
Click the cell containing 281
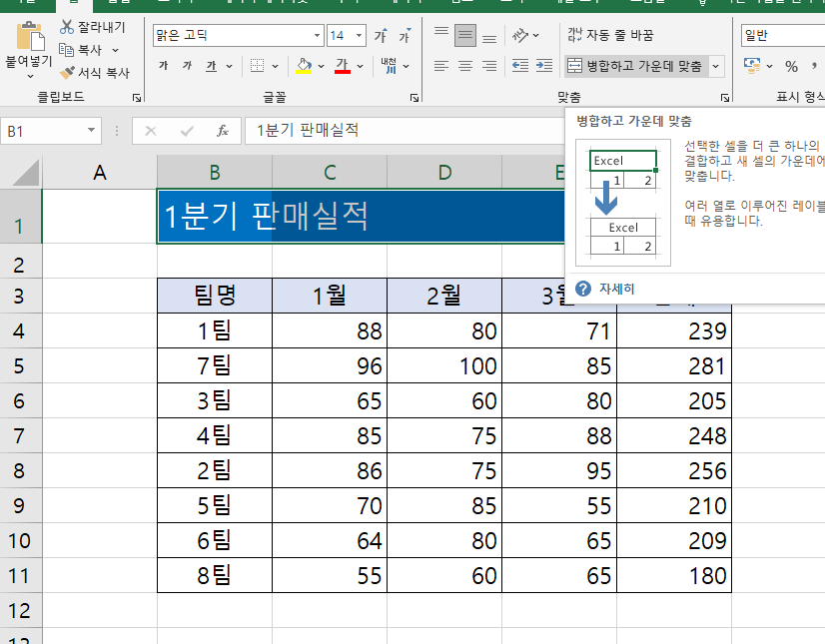pyautogui.click(x=674, y=365)
